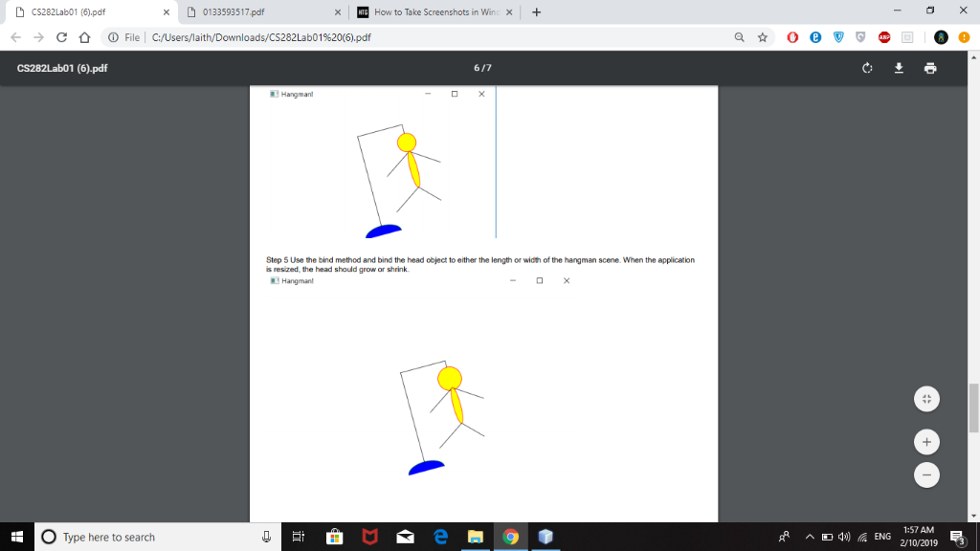Open the blue cube app on the taskbar

click(546, 538)
